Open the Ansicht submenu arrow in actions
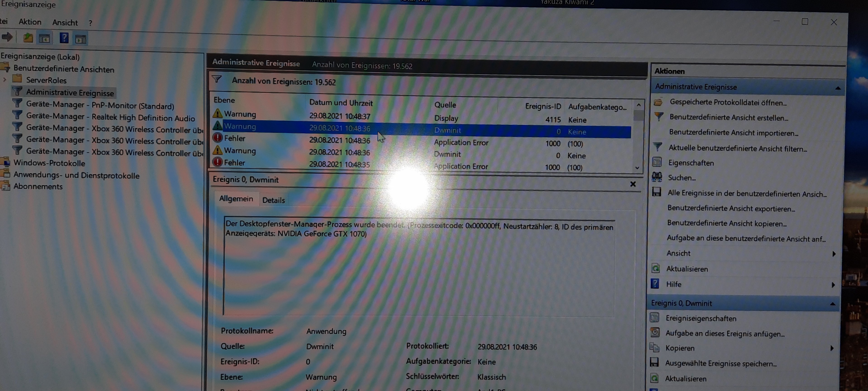The image size is (868, 391). pos(834,254)
